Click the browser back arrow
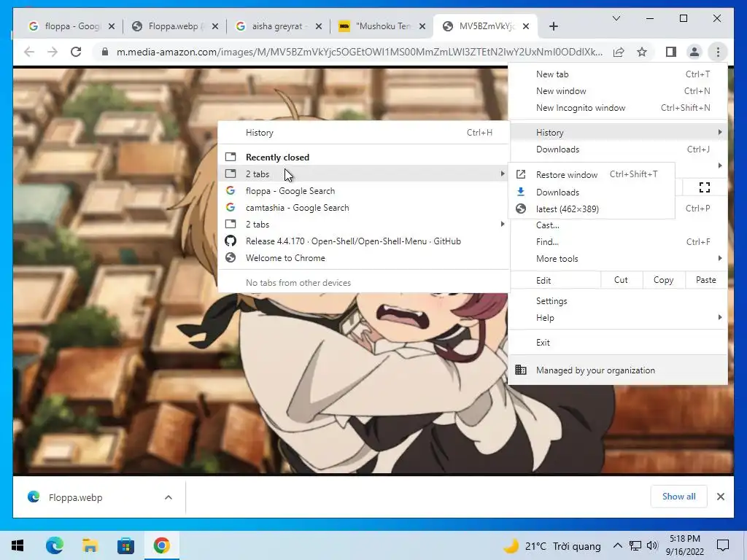This screenshot has width=747, height=560. 29,52
